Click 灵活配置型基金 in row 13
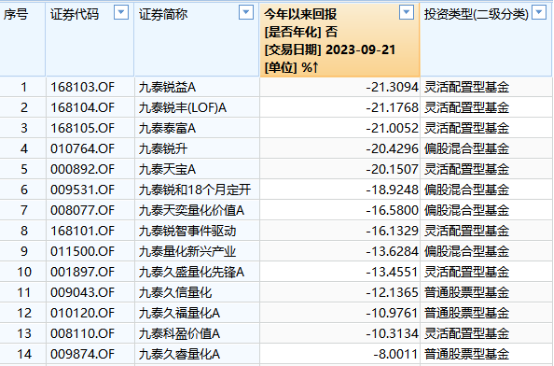 pyautogui.click(x=467, y=333)
